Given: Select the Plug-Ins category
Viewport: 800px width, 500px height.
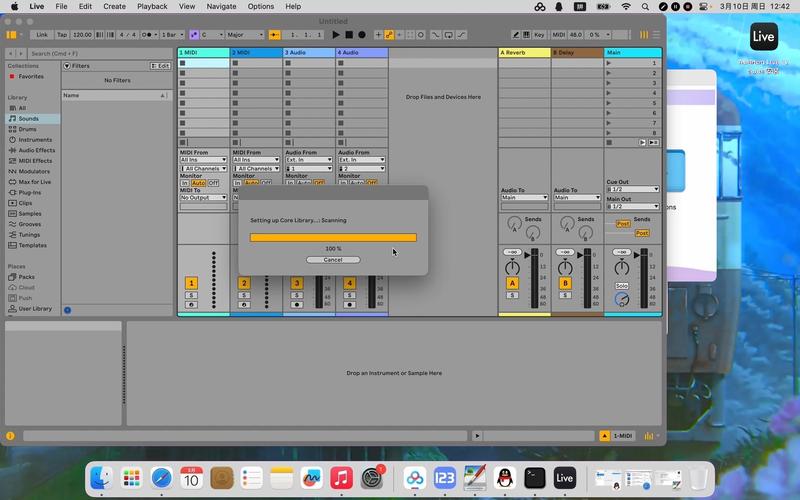Looking at the screenshot, I should [30, 192].
